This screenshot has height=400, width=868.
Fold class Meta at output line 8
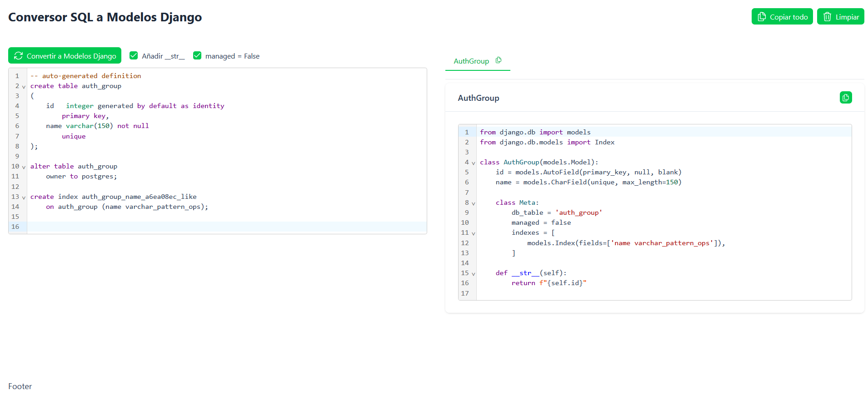pos(473,203)
